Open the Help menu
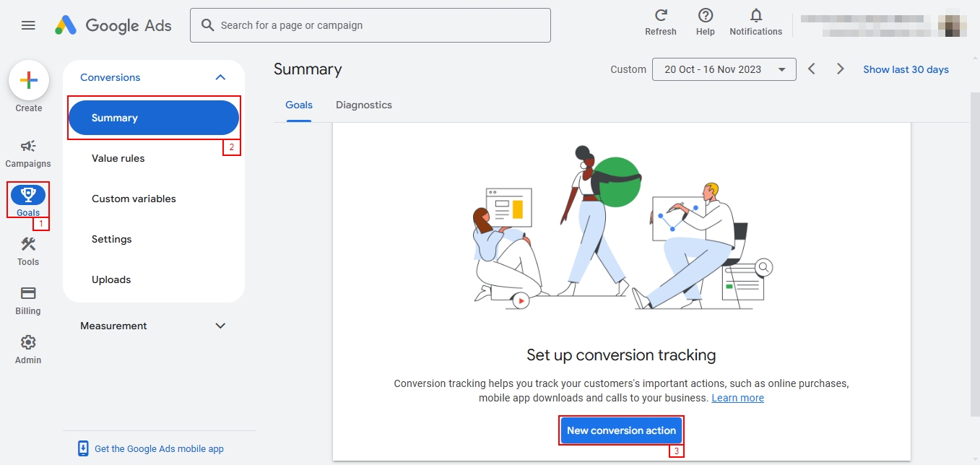Viewport: 980px width, 465px height. pyautogui.click(x=706, y=22)
